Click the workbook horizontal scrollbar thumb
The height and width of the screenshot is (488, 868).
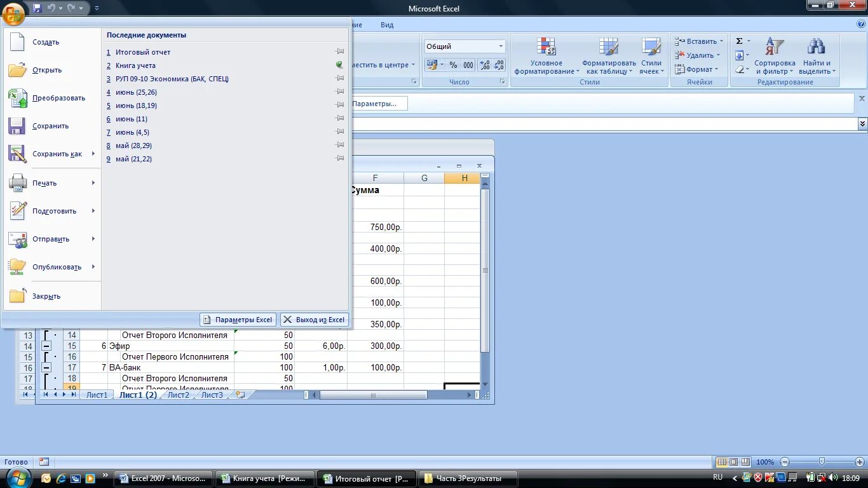373,395
